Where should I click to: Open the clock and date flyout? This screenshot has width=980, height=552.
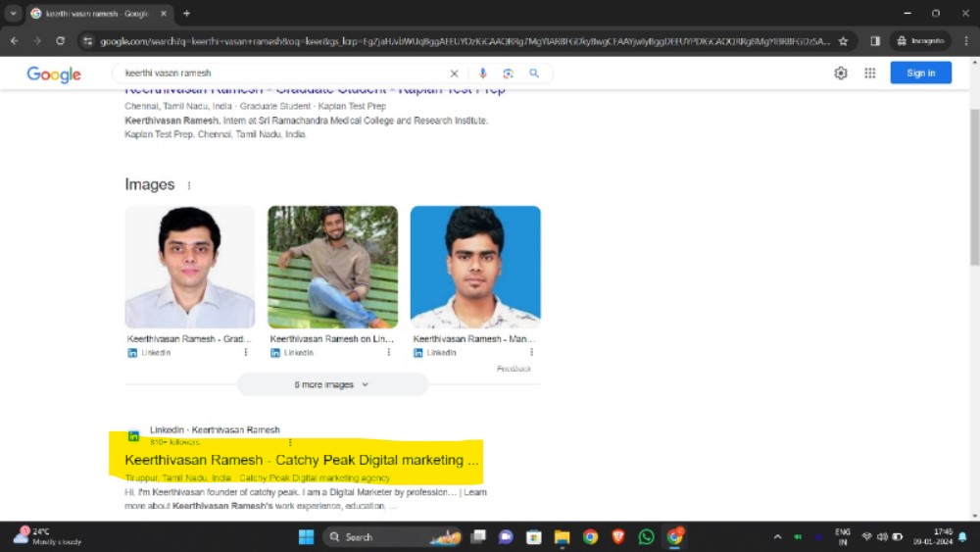click(x=933, y=537)
